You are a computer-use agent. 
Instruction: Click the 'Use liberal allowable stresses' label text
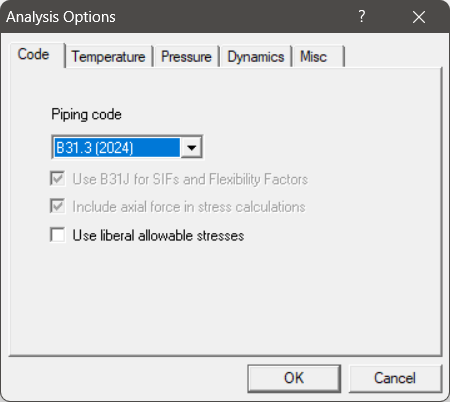(x=158, y=235)
